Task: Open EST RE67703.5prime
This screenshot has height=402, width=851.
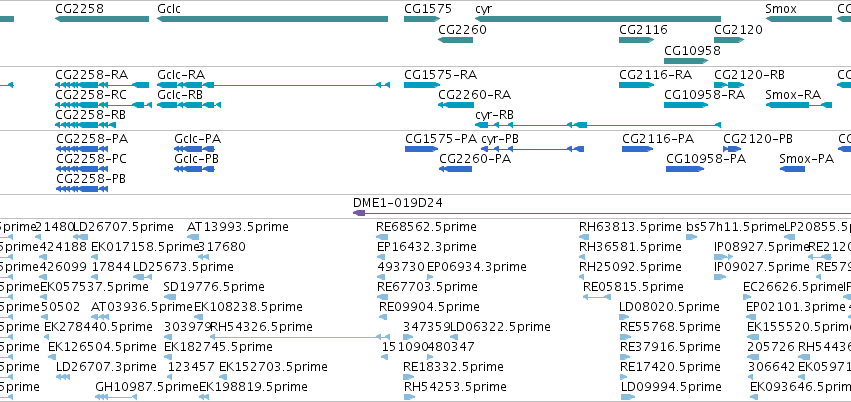Action: 427,286
